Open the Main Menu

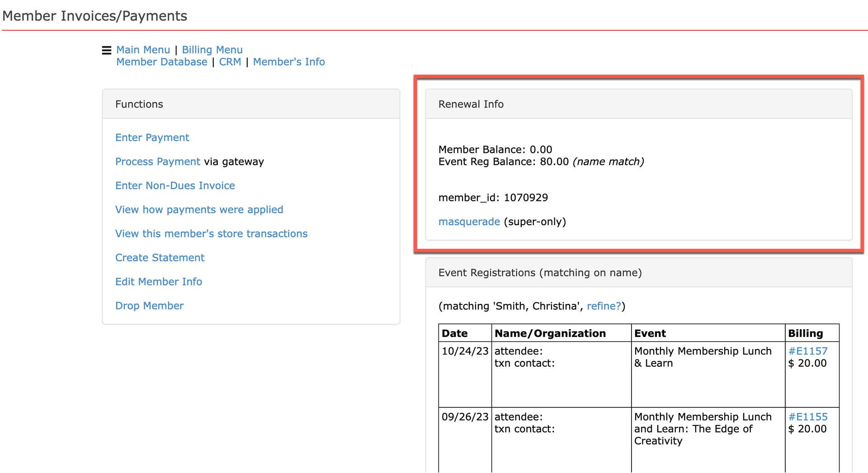tap(143, 50)
